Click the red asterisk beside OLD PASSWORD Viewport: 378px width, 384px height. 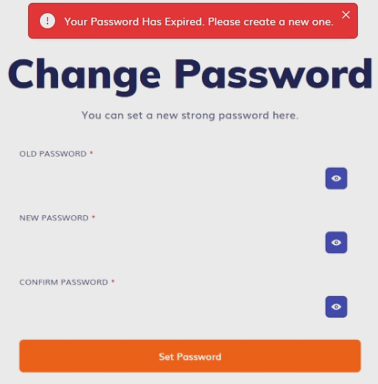[91, 153]
